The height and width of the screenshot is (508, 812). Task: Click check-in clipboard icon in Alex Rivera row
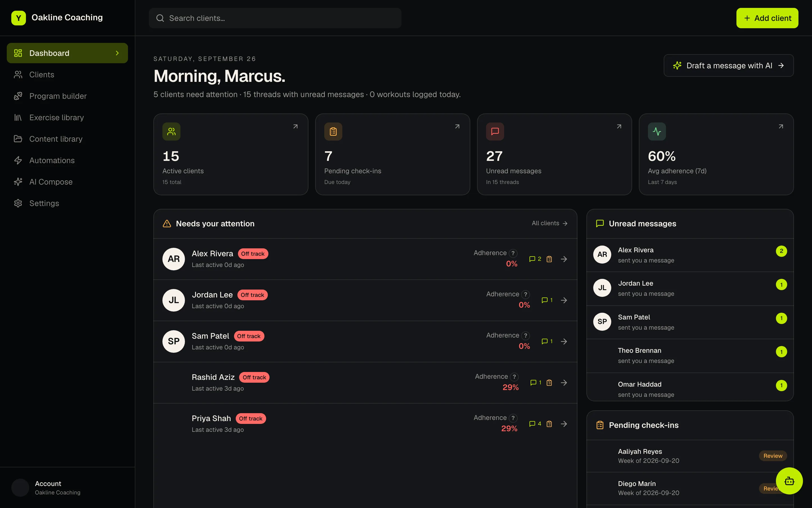[549, 259]
